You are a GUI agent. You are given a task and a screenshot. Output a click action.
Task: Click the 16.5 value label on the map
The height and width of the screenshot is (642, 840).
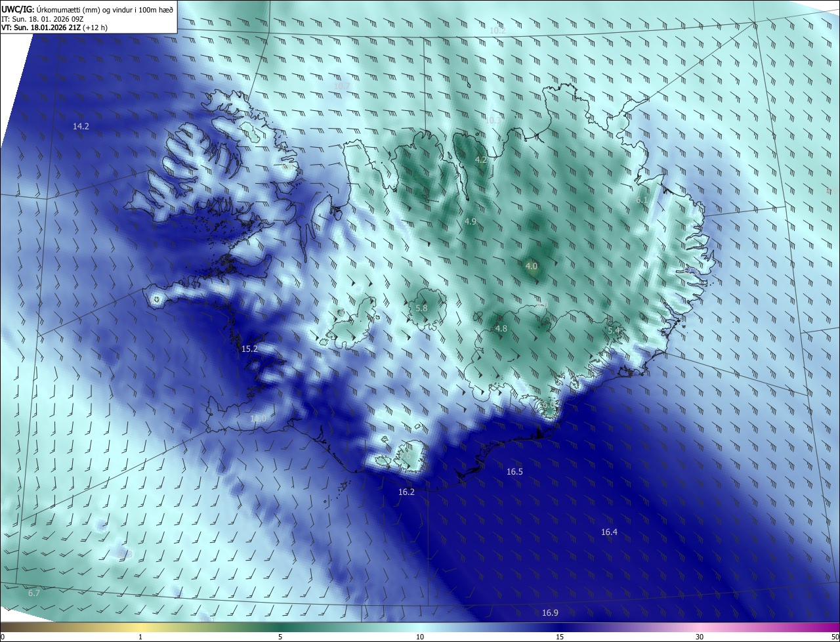point(514,472)
